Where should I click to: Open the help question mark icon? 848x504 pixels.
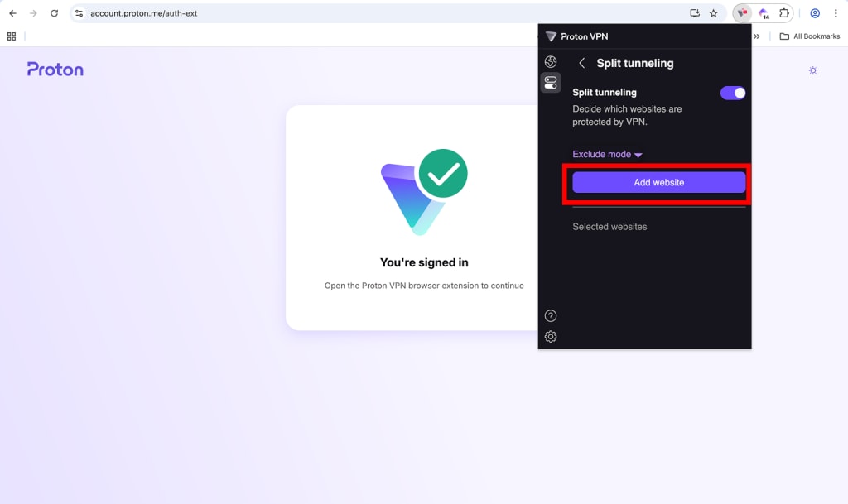click(551, 316)
